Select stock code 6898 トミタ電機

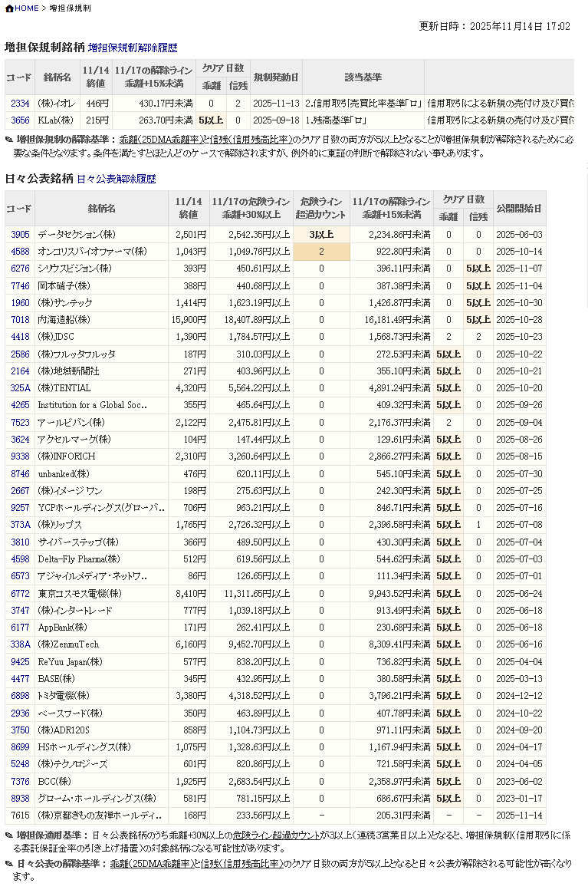coord(20,696)
